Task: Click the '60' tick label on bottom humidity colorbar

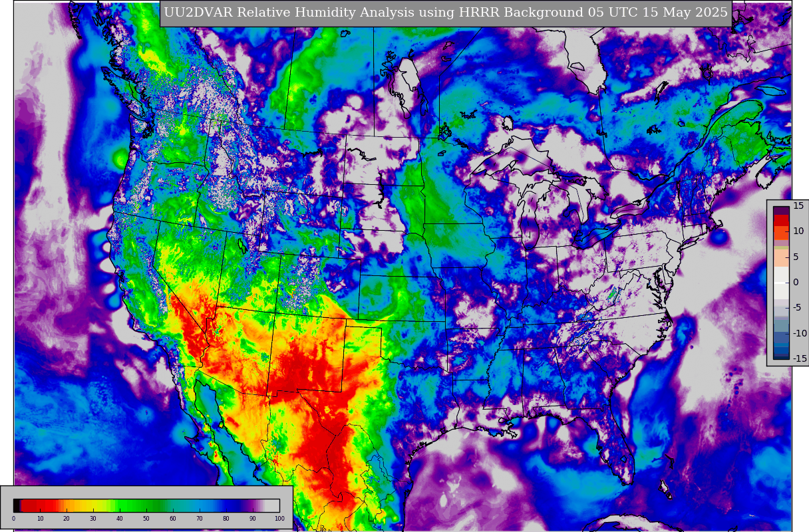Action: point(173,519)
